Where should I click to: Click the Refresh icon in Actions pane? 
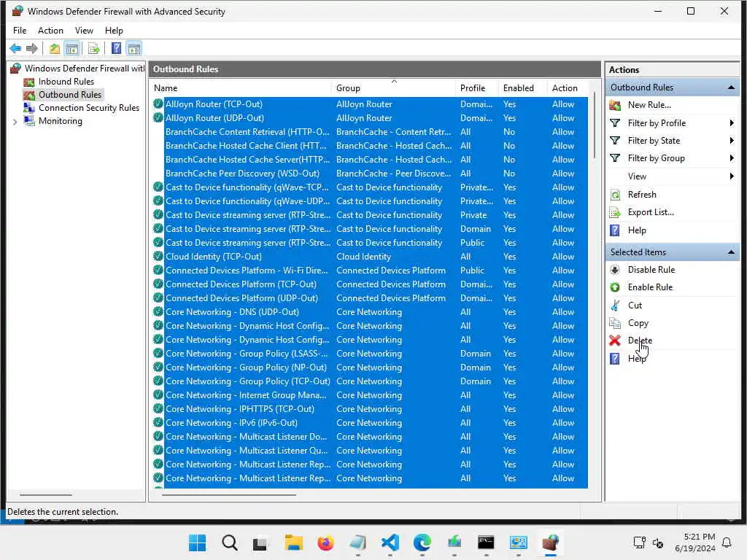click(615, 194)
